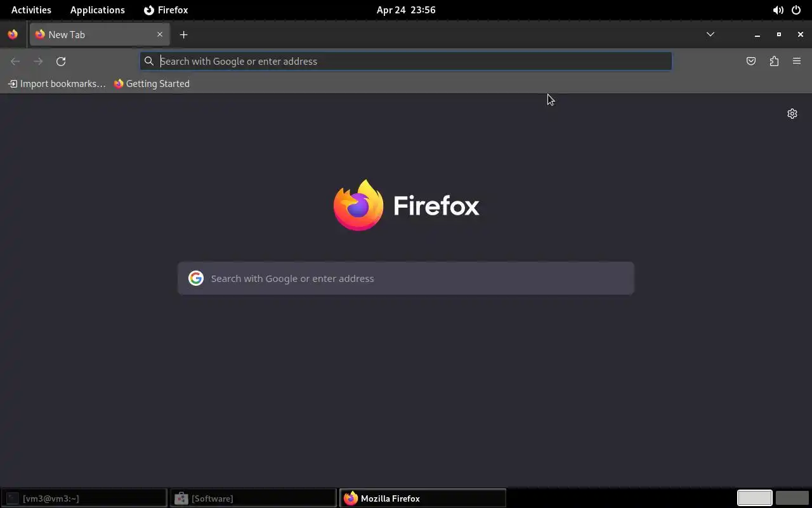Open the power system menu icon

coord(796,10)
